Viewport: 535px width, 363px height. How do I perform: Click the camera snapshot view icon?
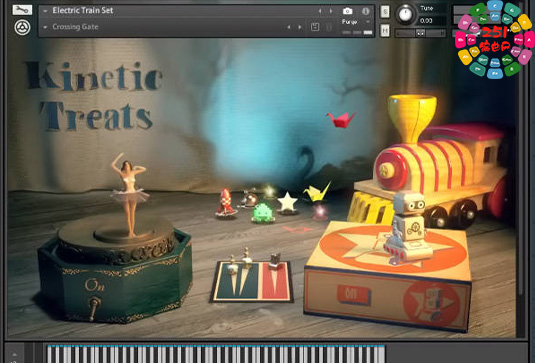(347, 11)
